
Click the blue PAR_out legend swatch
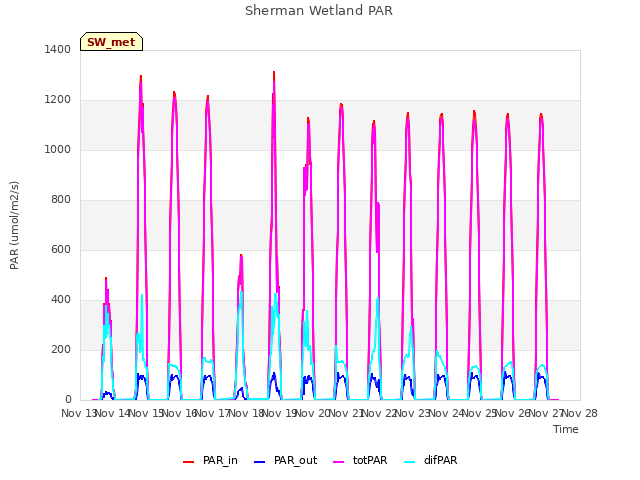259,462
